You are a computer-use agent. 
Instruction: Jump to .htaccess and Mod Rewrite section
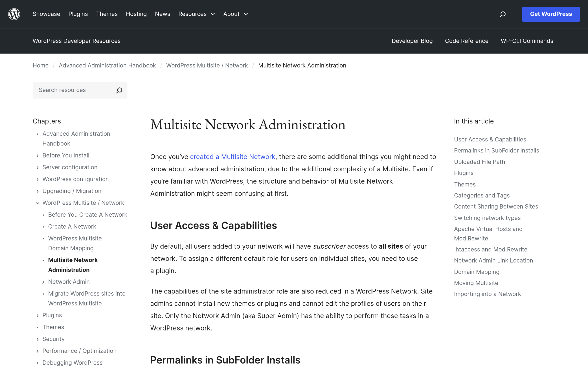point(491,250)
